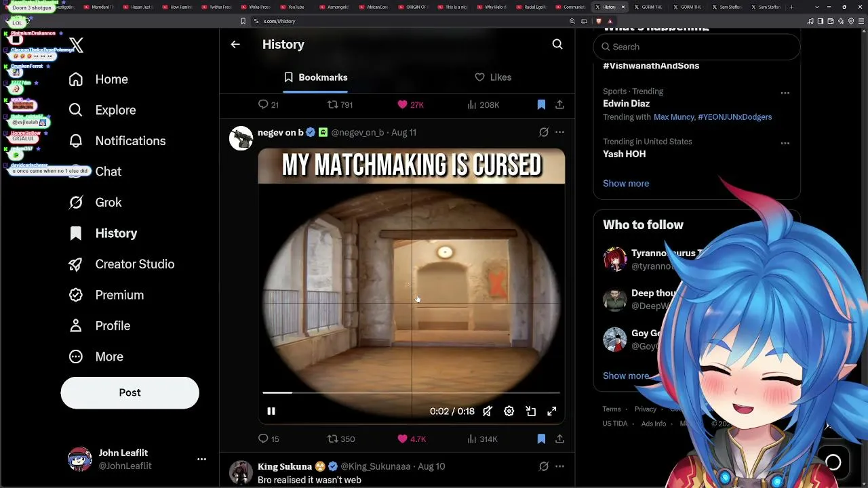Open more options on negev on b post
Image resolution: width=868 pixels, height=488 pixels.
(x=559, y=133)
